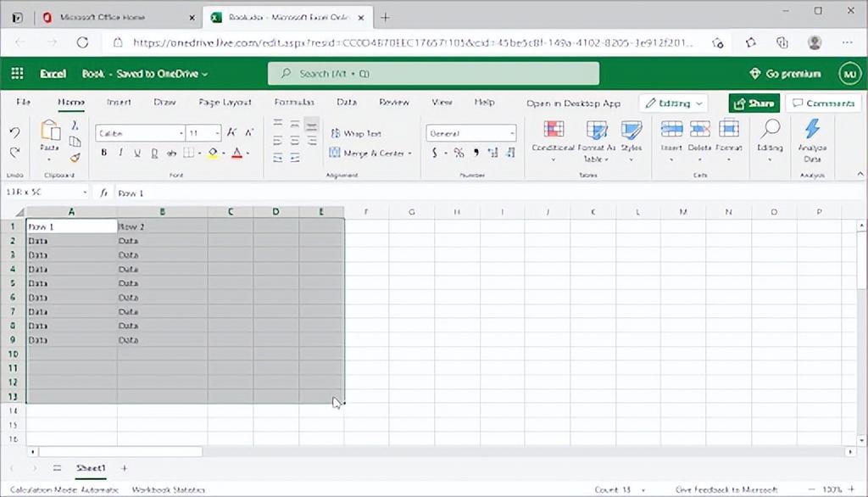Open the fill color dropdown arrow
The width and height of the screenshot is (868, 497).
224,154
